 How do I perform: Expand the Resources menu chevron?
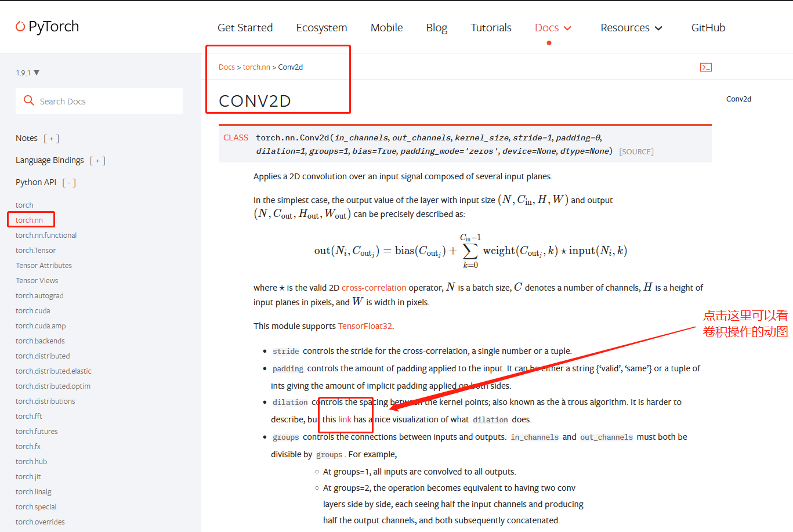(658, 28)
